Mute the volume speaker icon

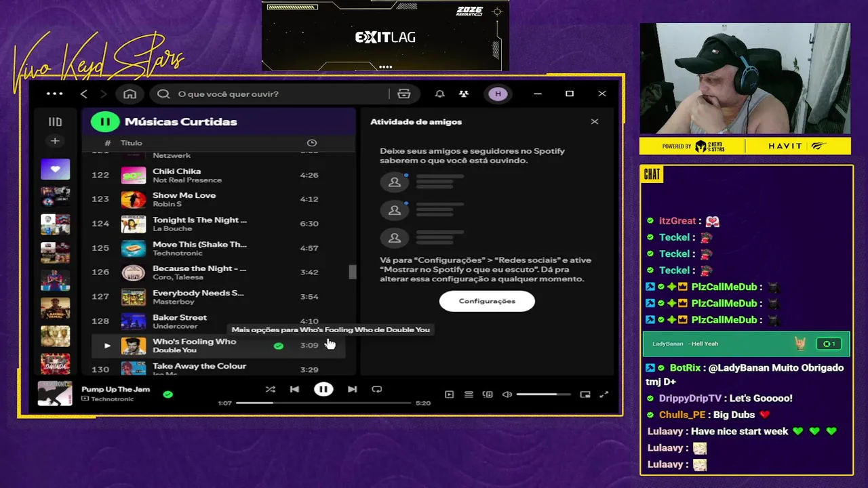pos(507,394)
